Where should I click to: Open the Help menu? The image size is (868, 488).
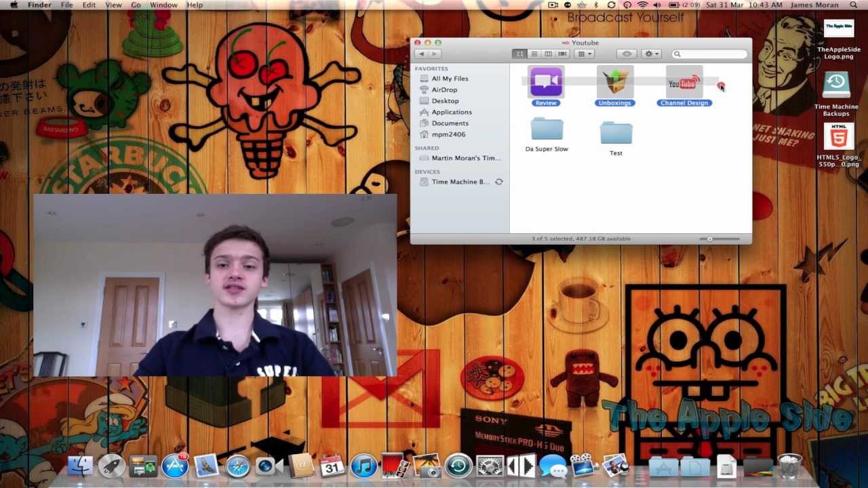point(195,5)
